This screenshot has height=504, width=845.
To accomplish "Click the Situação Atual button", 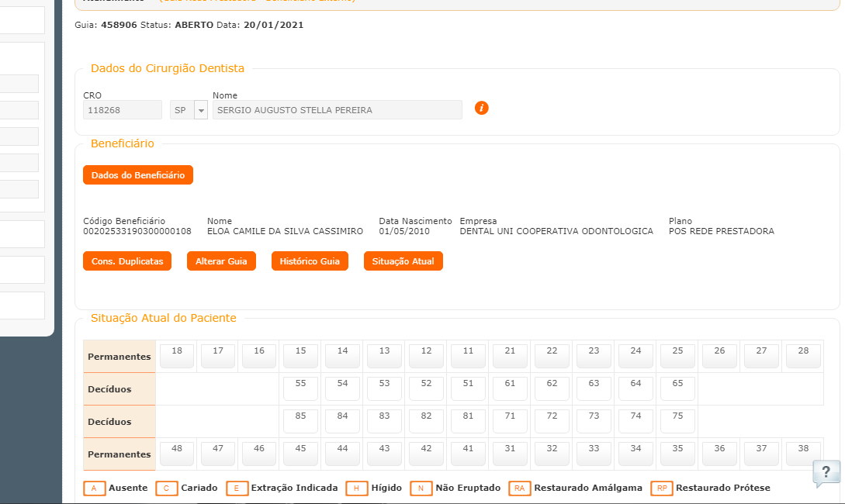I will coord(403,261).
